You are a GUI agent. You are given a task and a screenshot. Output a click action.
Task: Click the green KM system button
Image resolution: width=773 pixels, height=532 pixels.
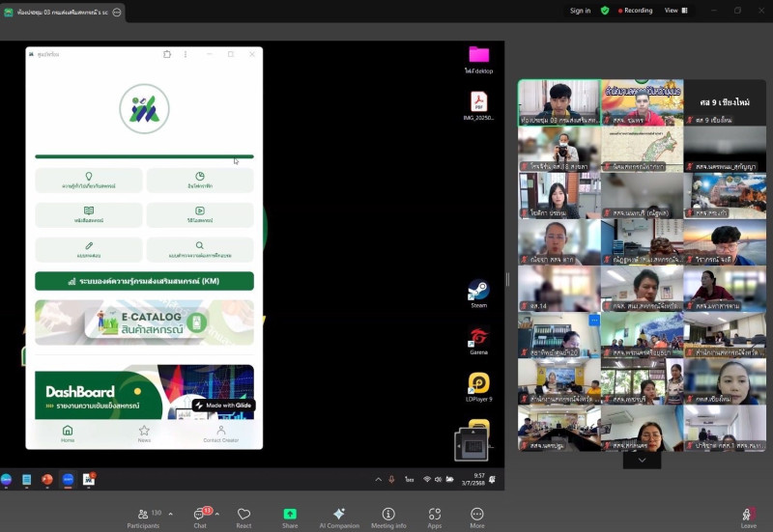pyautogui.click(x=144, y=281)
